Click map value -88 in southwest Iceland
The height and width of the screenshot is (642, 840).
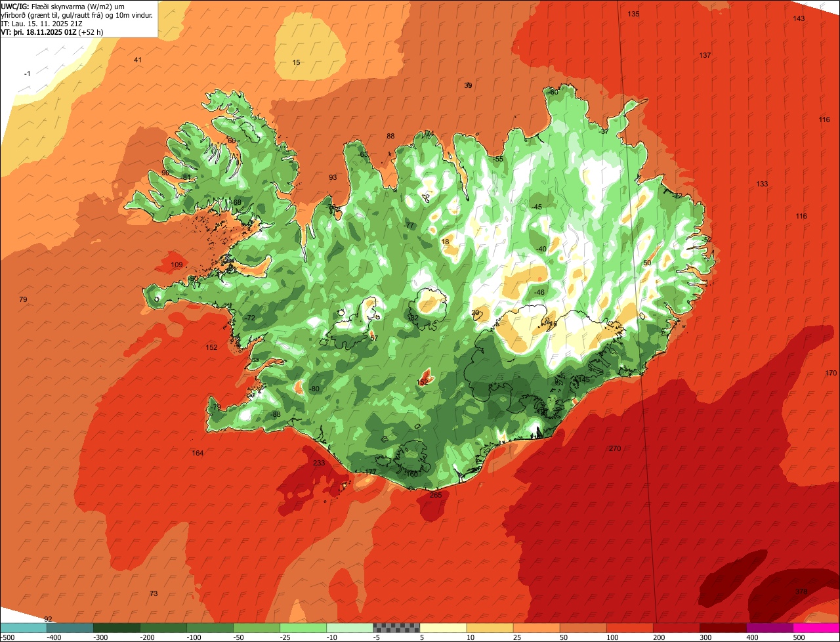click(276, 414)
